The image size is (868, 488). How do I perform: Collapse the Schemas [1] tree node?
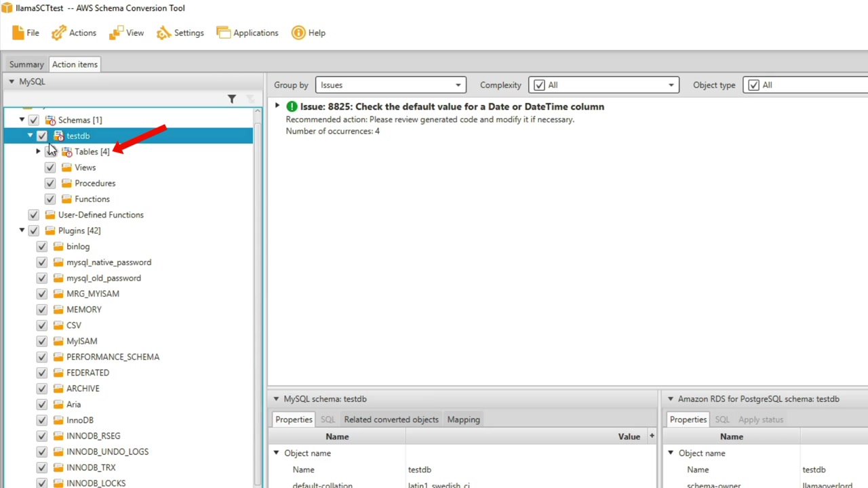pyautogui.click(x=22, y=120)
